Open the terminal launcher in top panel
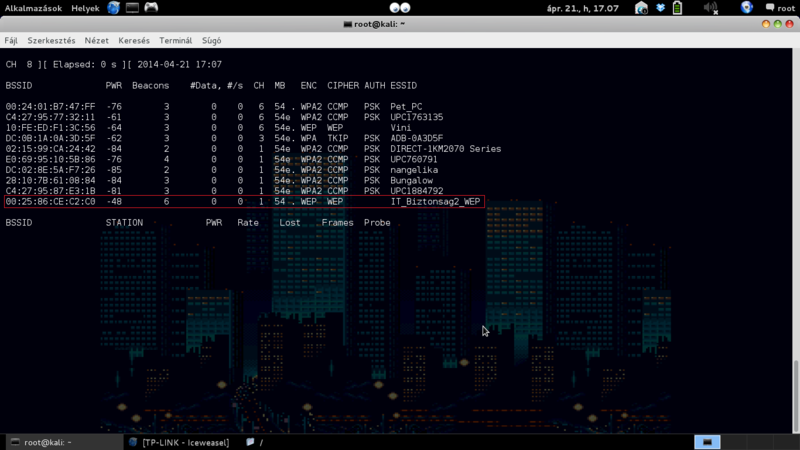This screenshot has width=800, height=450. [x=133, y=8]
